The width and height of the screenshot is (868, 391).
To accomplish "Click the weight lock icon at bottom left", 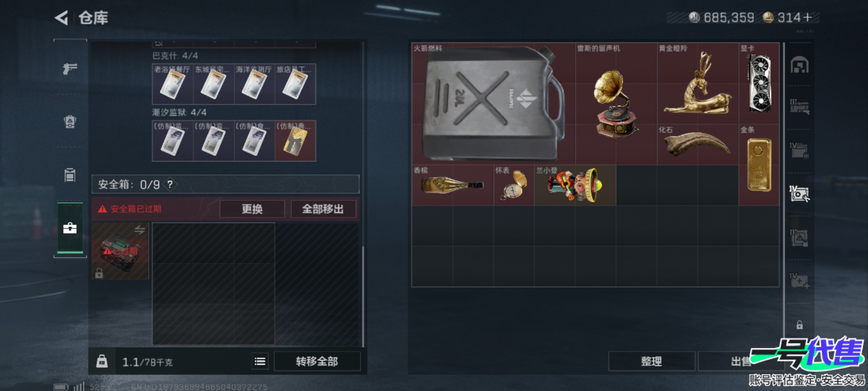I will click(102, 361).
